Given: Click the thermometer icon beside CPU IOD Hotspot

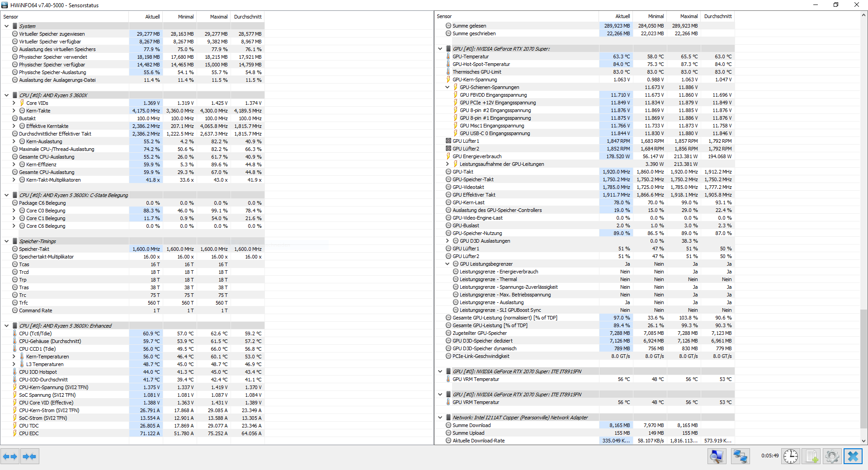Looking at the screenshot, I should click(x=15, y=372).
